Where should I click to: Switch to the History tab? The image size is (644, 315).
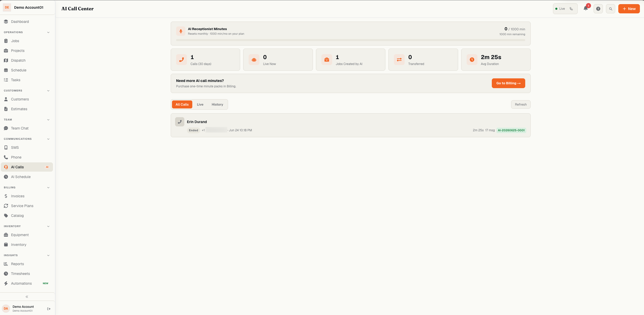[217, 105]
